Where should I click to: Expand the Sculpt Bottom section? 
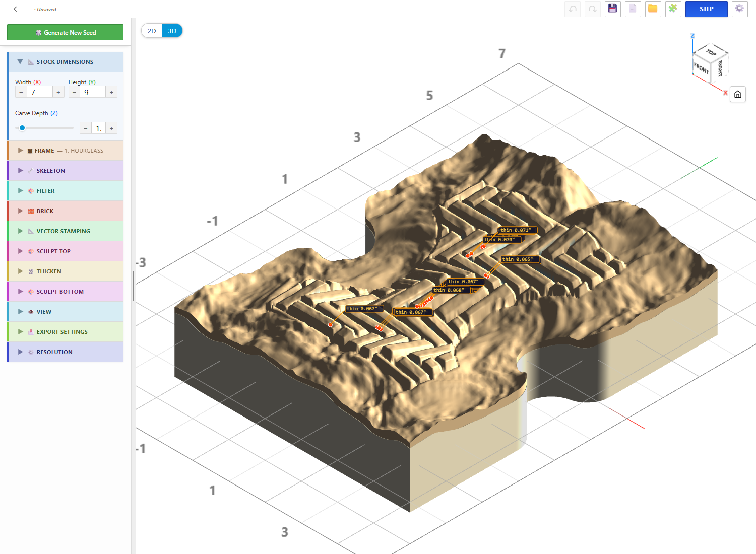point(66,292)
